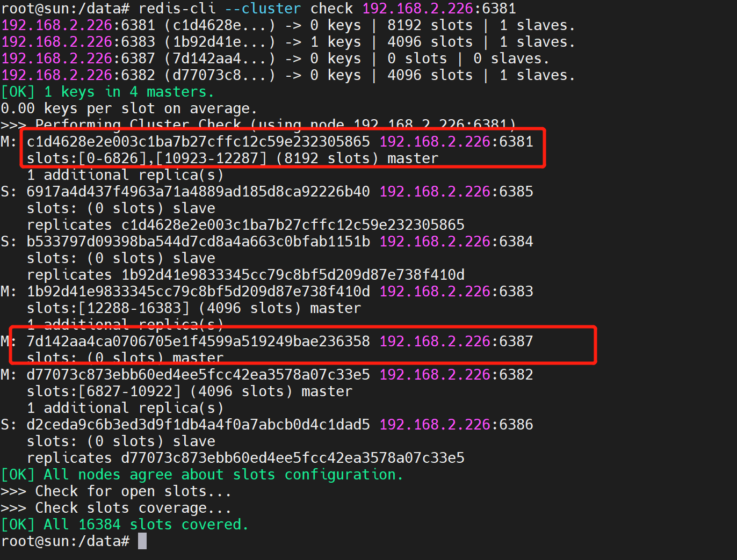Click "slots: (0 slots) slave" under node 6386

(x=121, y=441)
